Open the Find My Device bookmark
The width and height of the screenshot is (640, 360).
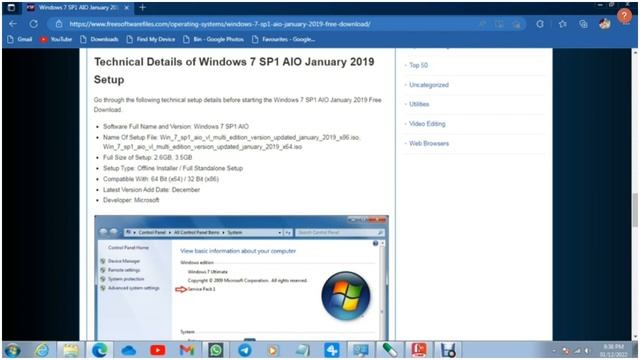151,39
